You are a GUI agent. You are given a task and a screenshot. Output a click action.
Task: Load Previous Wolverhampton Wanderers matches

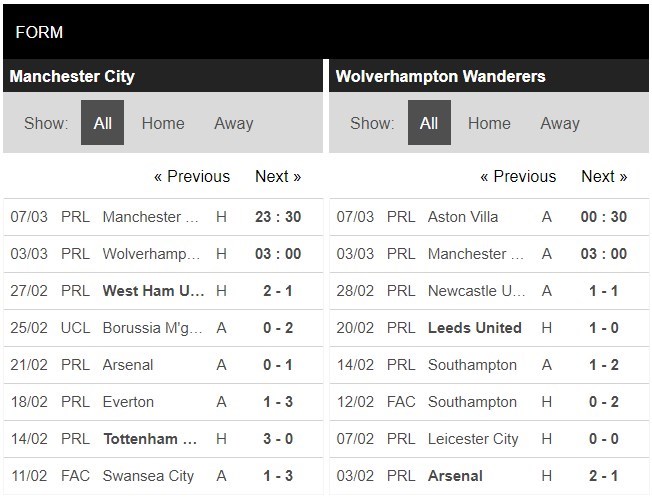tap(518, 177)
